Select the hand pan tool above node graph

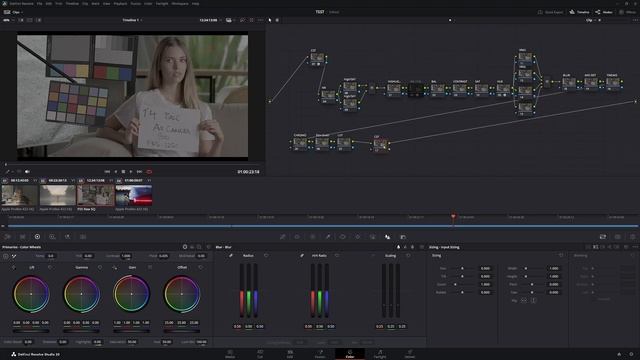(x=277, y=20)
